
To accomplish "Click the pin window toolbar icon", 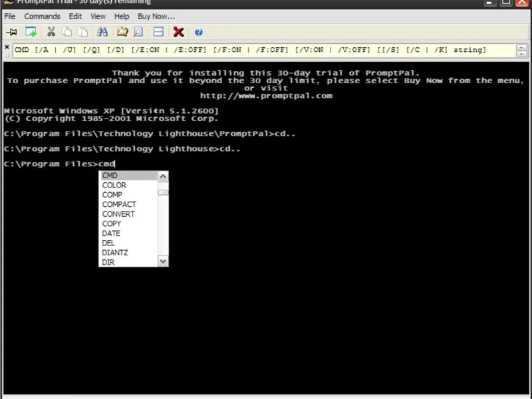I will tap(11, 32).
